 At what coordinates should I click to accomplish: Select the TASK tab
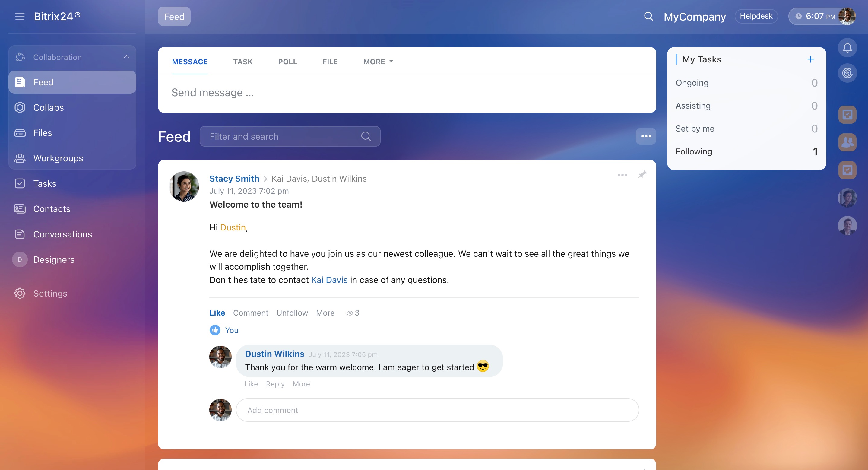[x=242, y=62]
